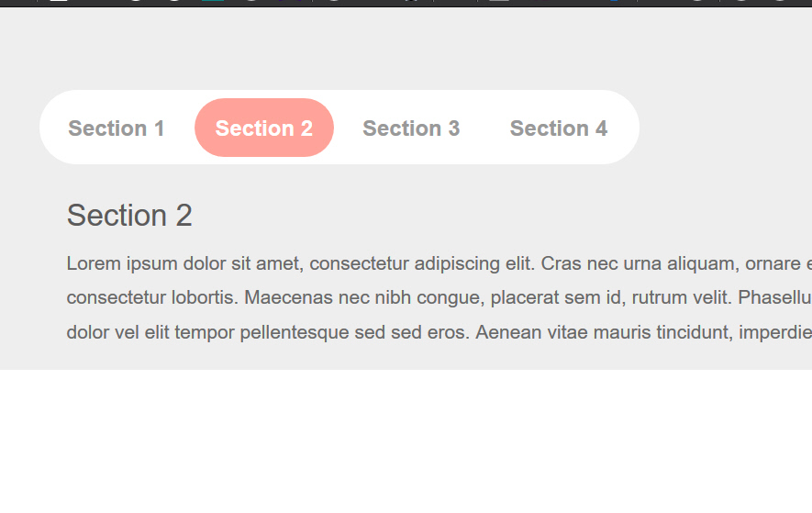Image resolution: width=812 pixels, height=513 pixels.
Task: Click the phrase "consectetur adipiscing elit"
Action: (x=423, y=264)
